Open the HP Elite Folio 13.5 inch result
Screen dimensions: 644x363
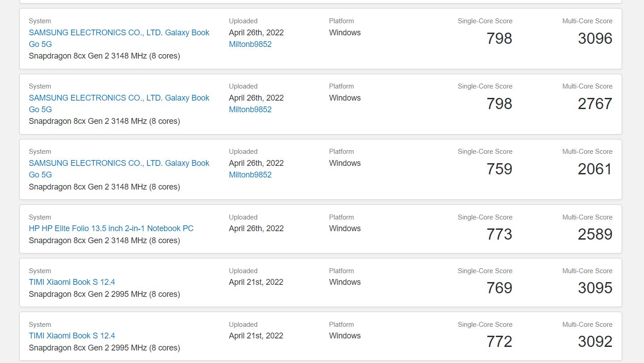[111, 228]
